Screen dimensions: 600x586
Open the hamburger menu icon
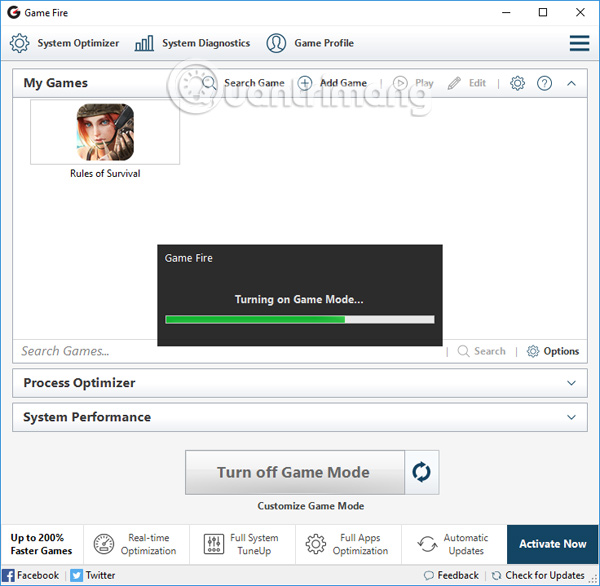point(579,43)
